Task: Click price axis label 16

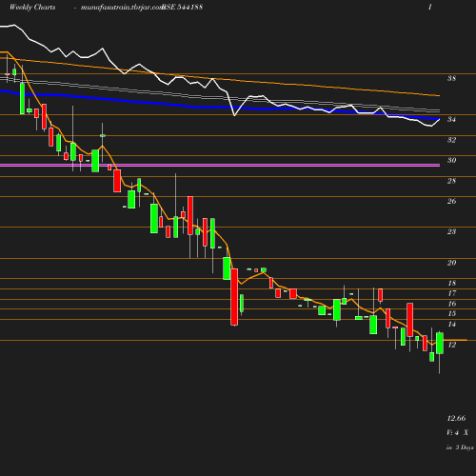Action: (451, 304)
